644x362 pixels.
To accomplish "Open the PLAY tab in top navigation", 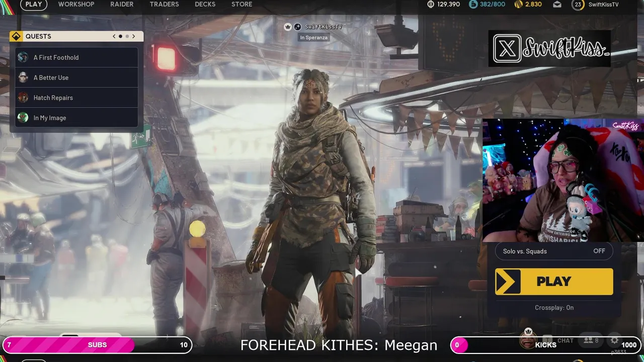I will (x=34, y=4).
